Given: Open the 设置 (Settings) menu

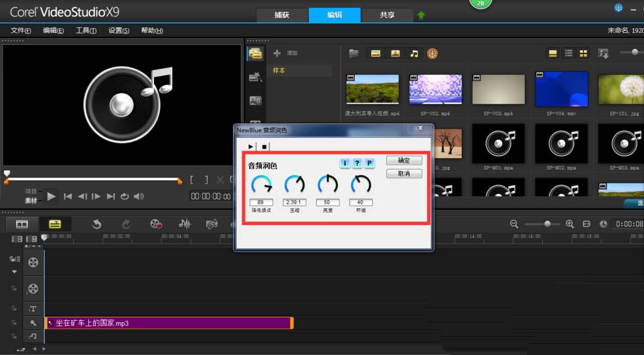Looking at the screenshot, I should [118, 31].
